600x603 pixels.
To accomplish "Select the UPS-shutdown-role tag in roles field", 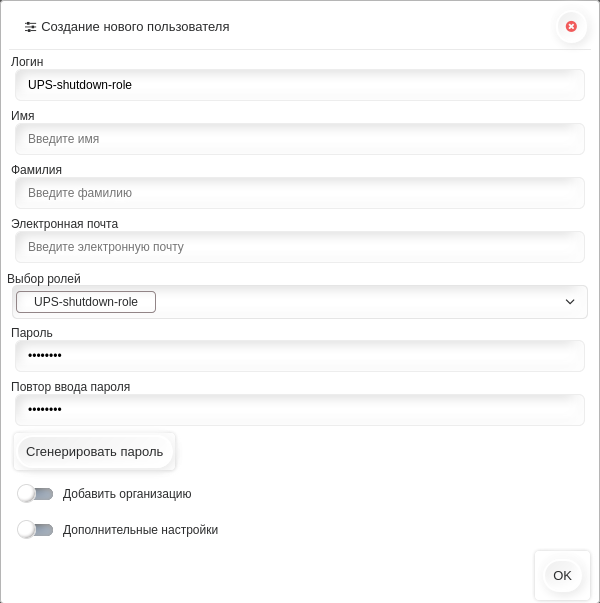I will (86, 302).
